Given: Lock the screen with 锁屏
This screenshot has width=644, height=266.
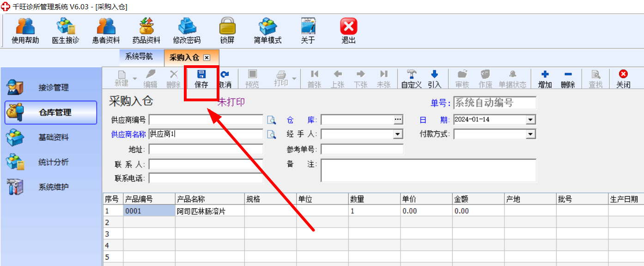Looking at the screenshot, I should point(227,31).
